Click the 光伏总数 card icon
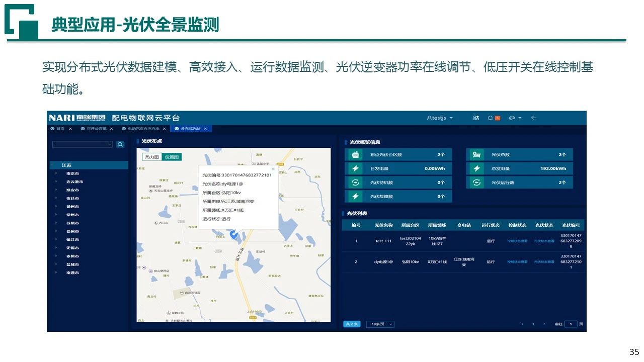The height and width of the screenshot is (362, 644). point(476,155)
